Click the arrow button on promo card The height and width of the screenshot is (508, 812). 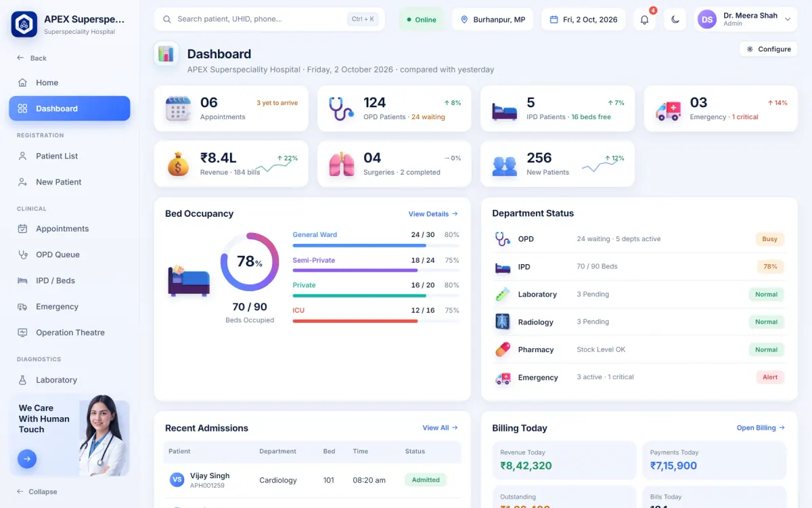pyautogui.click(x=27, y=459)
